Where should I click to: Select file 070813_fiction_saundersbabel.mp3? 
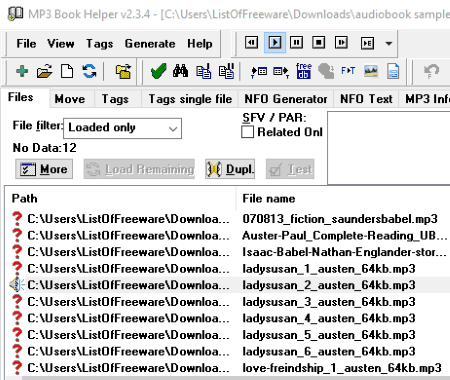(x=340, y=219)
